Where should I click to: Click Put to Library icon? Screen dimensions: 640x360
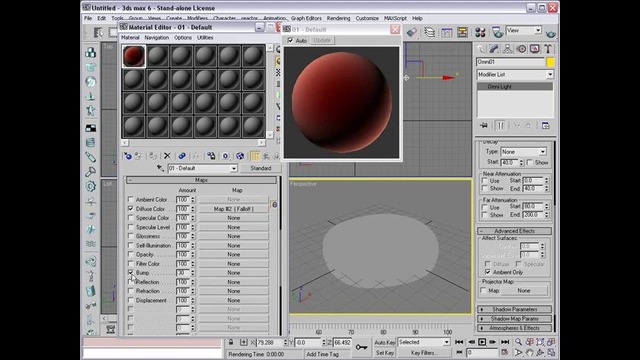click(211, 156)
